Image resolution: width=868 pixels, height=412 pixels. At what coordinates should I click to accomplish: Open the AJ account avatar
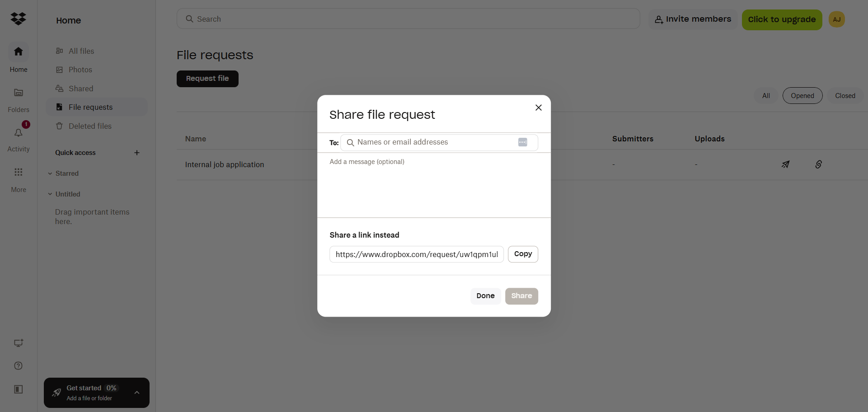click(x=837, y=19)
